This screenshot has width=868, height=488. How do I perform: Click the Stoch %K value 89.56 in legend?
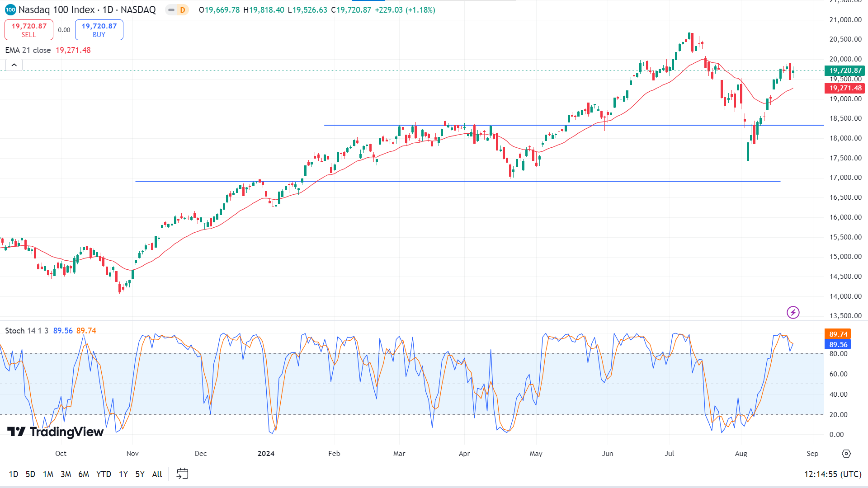[63, 331]
